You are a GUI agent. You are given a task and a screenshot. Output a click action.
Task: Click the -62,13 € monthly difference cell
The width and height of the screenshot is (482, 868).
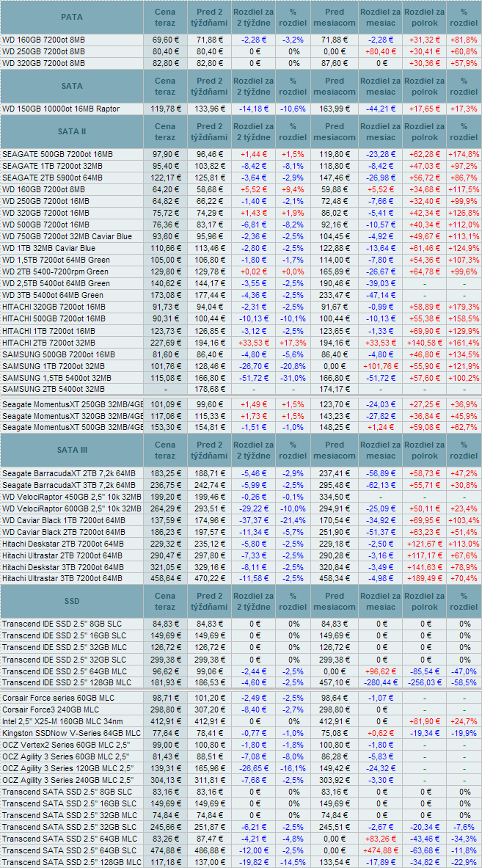click(379, 484)
